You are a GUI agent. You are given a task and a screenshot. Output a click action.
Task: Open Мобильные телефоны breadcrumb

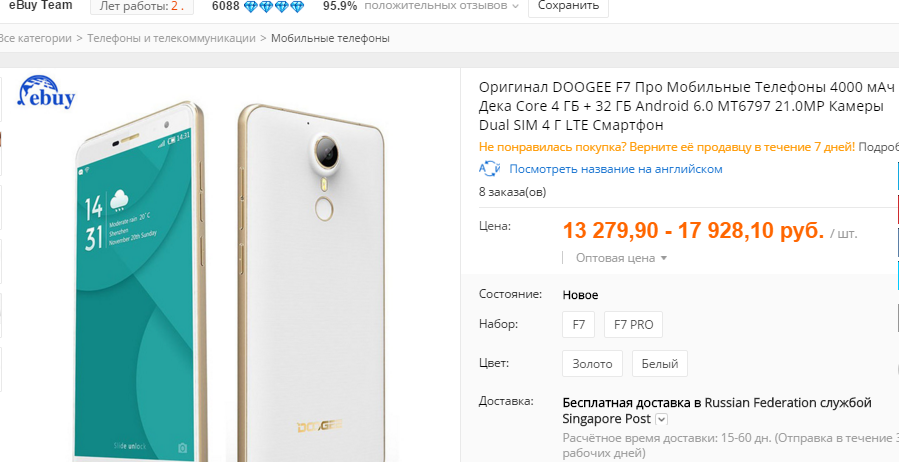[330, 38]
